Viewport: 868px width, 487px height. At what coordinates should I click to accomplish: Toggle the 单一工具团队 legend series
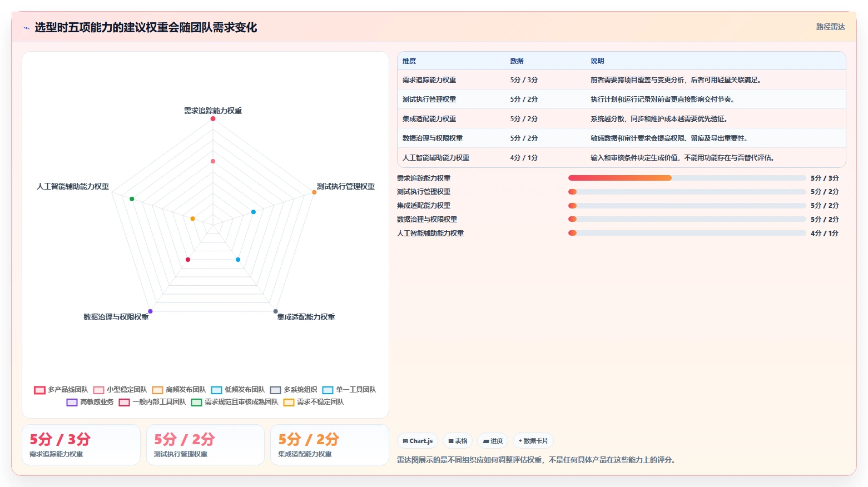349,390
